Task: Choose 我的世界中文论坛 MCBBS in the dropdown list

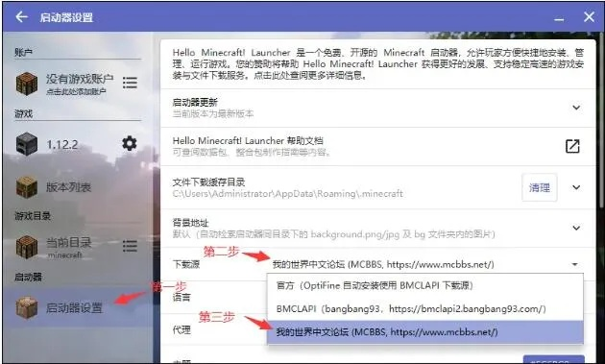Action: coord(425,332)
